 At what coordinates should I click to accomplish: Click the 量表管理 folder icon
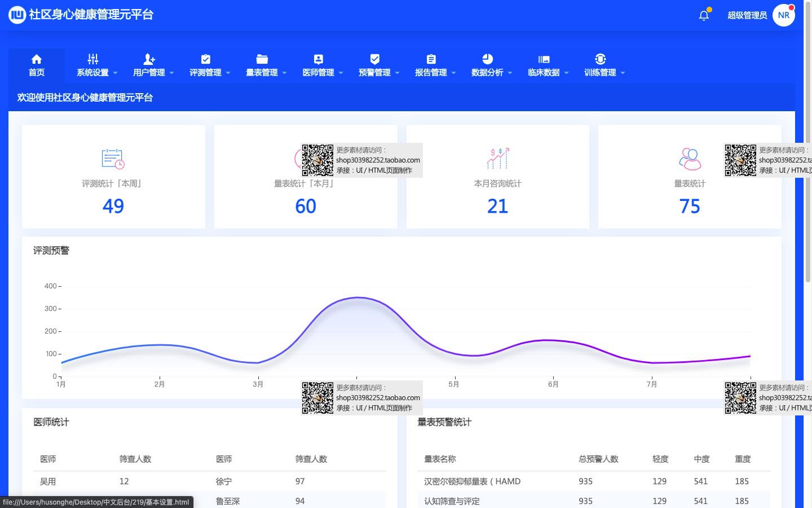pos(262,59)
